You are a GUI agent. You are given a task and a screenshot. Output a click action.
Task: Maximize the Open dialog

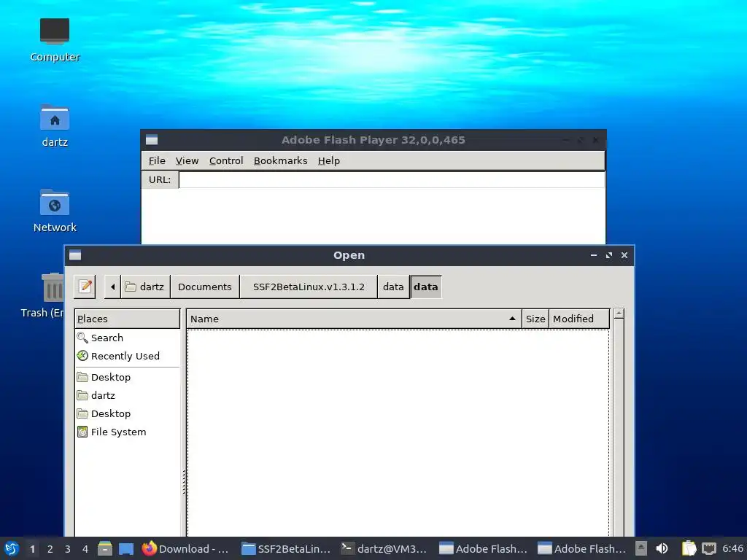pos(609,255)
